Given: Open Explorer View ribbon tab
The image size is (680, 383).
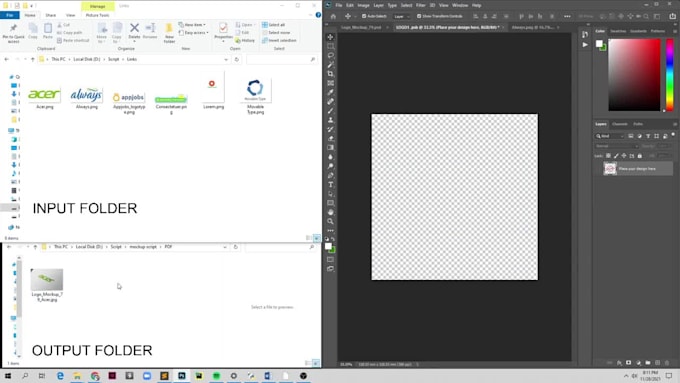Looking at the screenshot, I should click(x=70, y=15).
